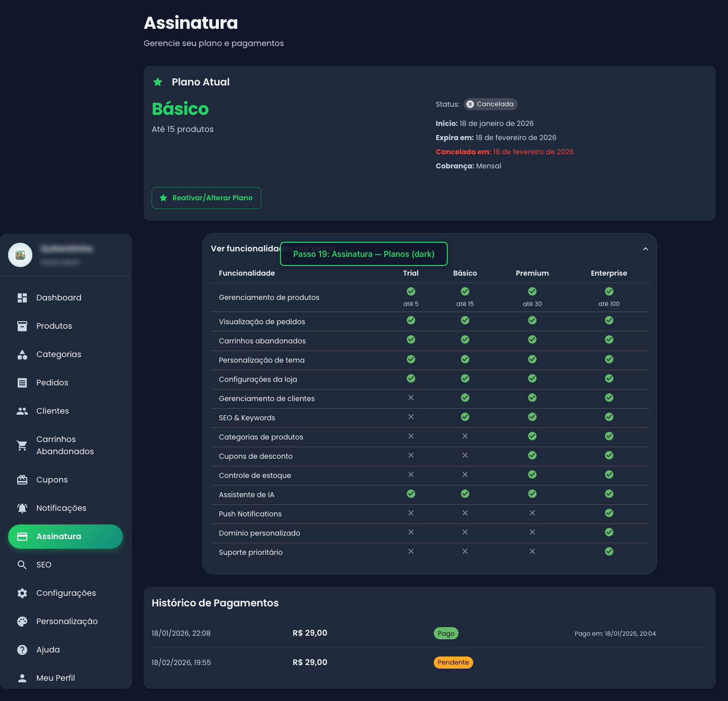Click the Personalização palette icon
Screen dimensions: 728x701
click(x=22, y=622)
